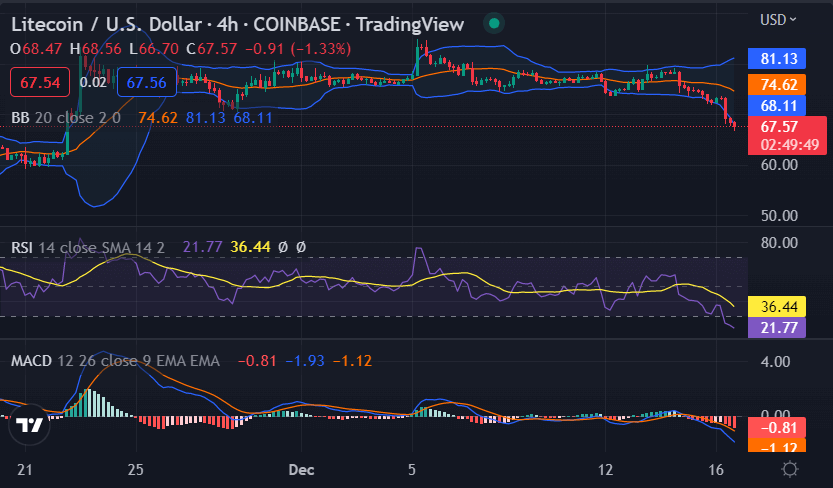Click the high price H68.56
Image resolution: width=833 pixels, height=488 pixels.
click(96, 49)
